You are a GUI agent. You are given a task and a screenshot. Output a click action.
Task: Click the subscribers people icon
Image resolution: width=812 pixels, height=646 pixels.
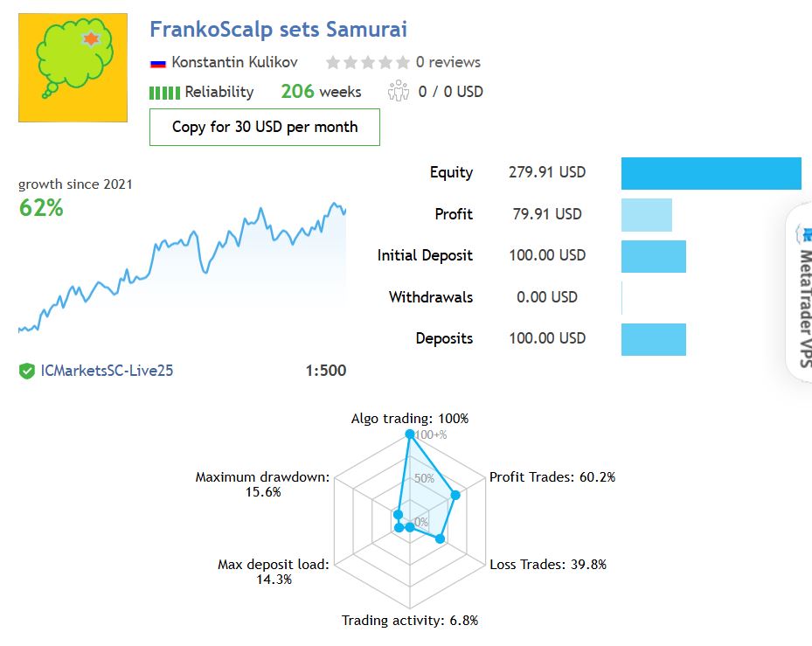[399, 91]
